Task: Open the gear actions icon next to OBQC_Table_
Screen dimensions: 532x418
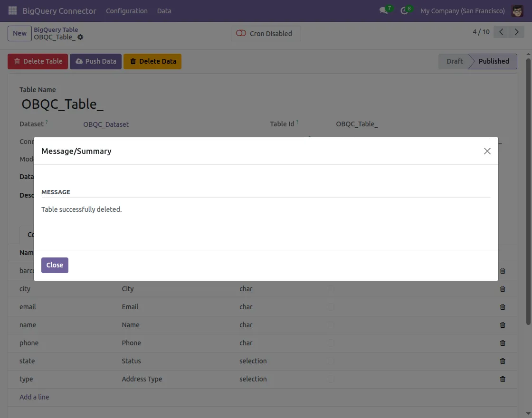Action: click(x=80, y=37)
